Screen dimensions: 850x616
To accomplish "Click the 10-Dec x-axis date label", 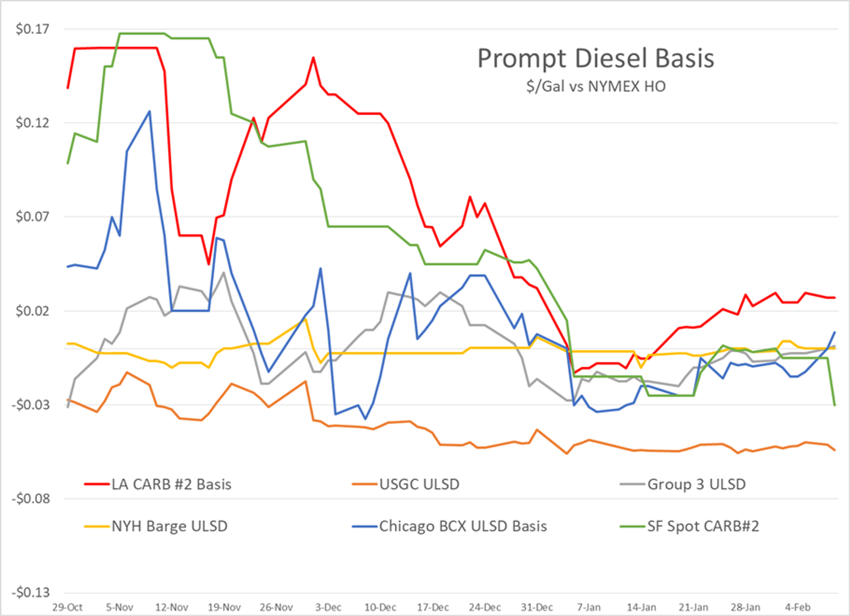I will [x=381, y=607].
